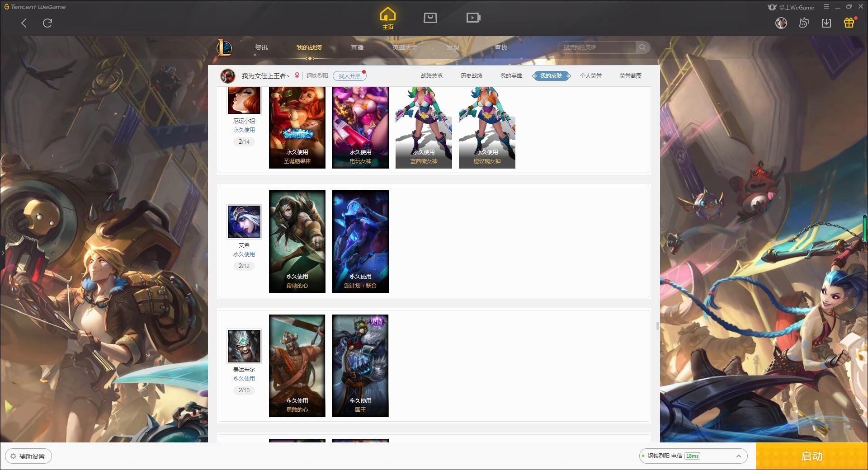Click the user avatar in top bar
This screenshot has width=868, height=470.
coord(781,23)
